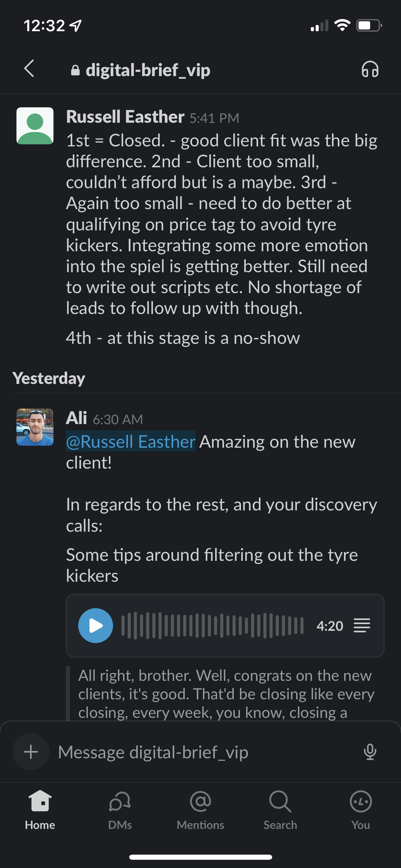Tap Russell Easther's name on message

(x=125, y=117)
